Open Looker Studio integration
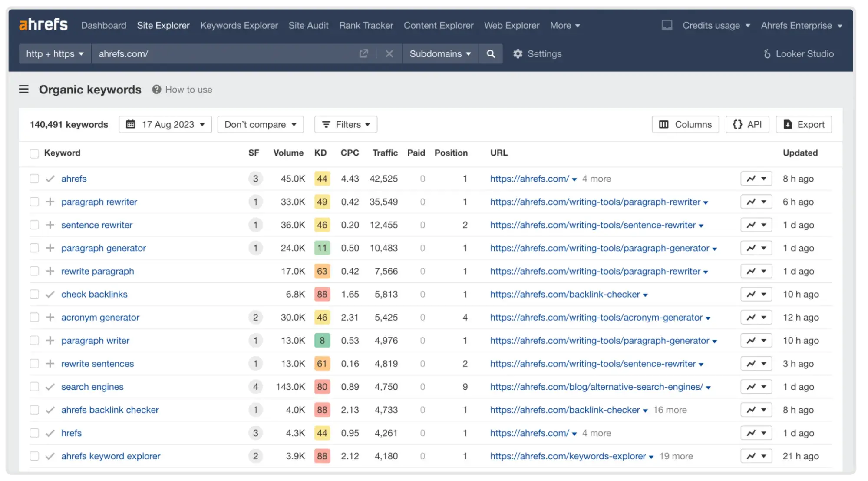 pyautogui.click(x=799, y=54)
